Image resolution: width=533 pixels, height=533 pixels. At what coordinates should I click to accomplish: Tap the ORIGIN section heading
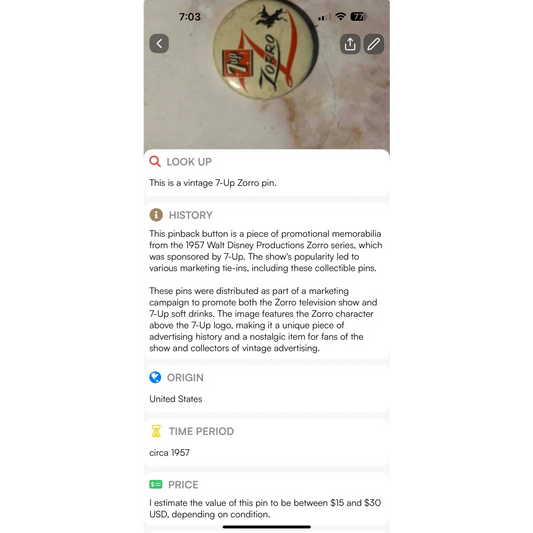pyautogui.click(x=185, y=378)
